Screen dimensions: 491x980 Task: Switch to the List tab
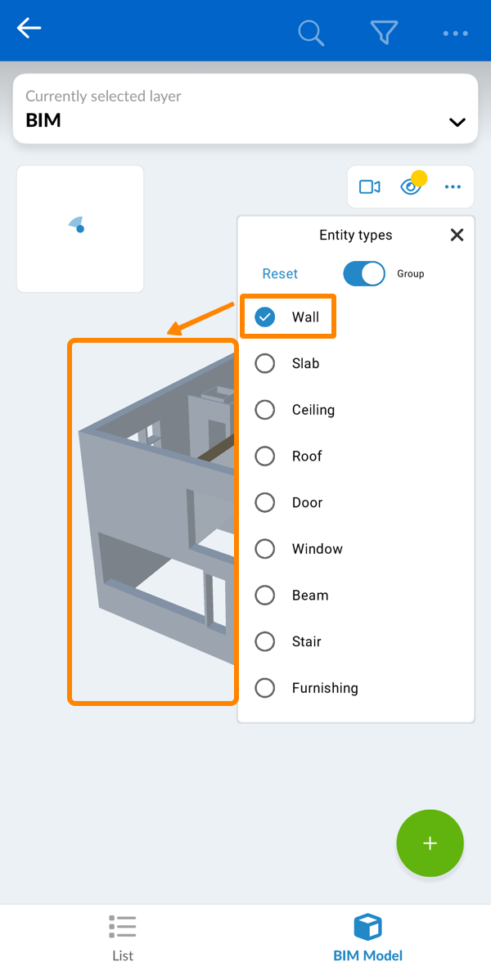point(122,937)
